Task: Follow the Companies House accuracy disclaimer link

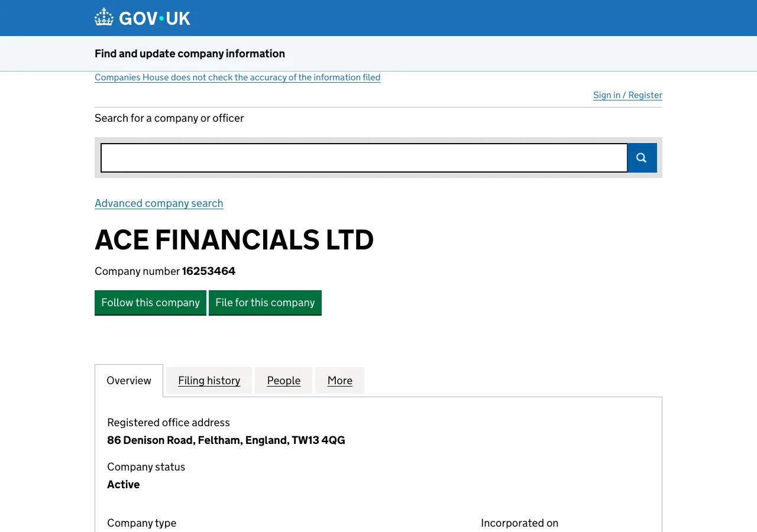Action: [237, 77]
